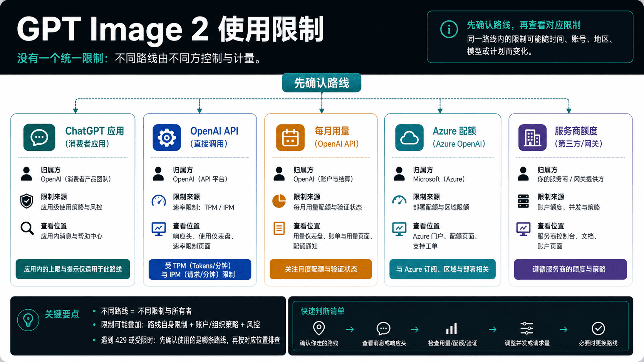Click the 限制可能叠加 bullet line
The image size is (644, 362).
coord(180,325)
